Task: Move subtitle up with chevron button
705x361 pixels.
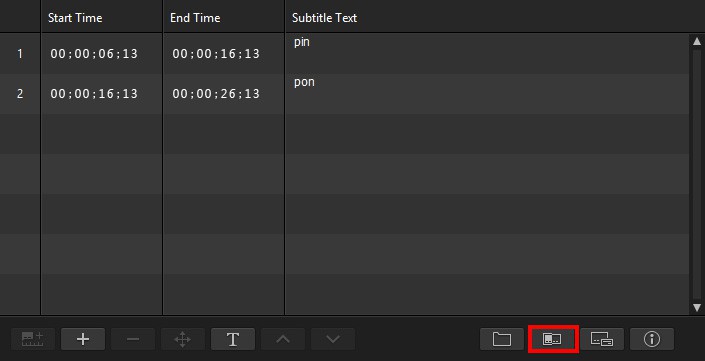Action: [283, 339]
